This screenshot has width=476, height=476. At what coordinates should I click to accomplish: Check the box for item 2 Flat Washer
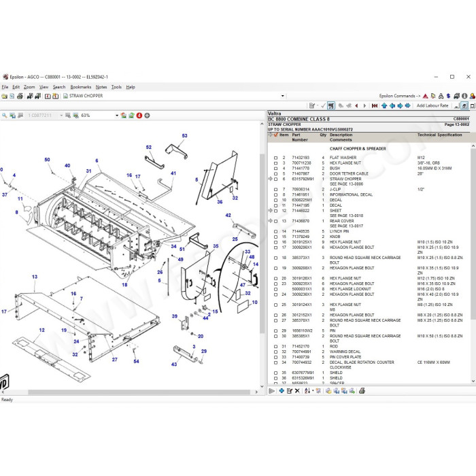[x=275, y=158]
